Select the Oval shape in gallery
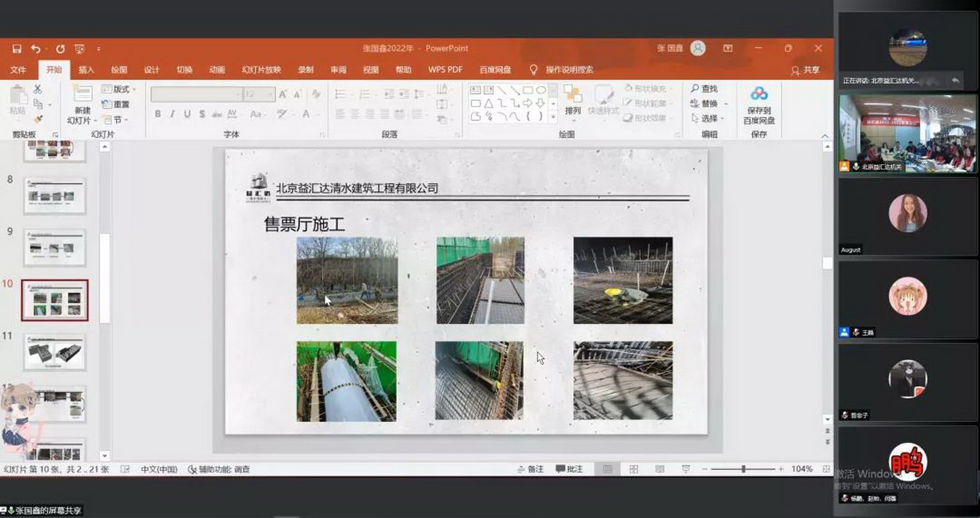Image resolution: width=980 pixels, height=518 pixels. (541, 90)
